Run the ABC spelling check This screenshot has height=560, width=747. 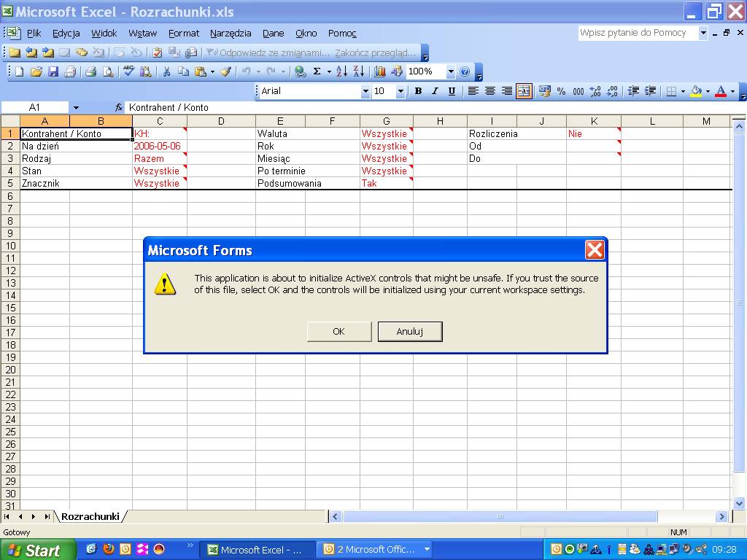point(128,72)
